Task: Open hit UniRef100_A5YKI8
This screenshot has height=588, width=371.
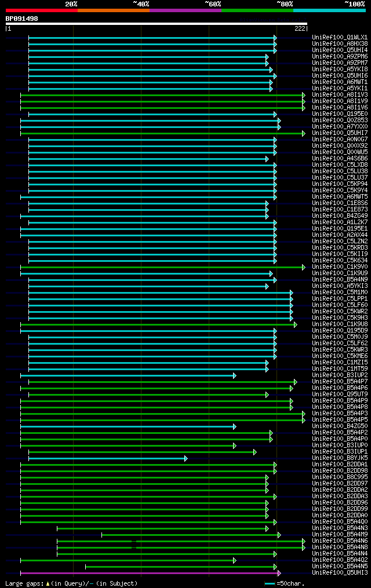Action: pyautogui.click(x=340, y=70)
